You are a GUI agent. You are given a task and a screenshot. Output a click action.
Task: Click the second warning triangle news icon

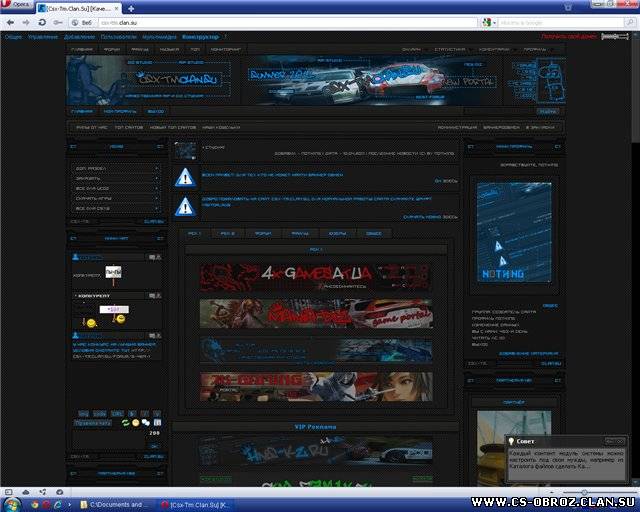point(185,206)
